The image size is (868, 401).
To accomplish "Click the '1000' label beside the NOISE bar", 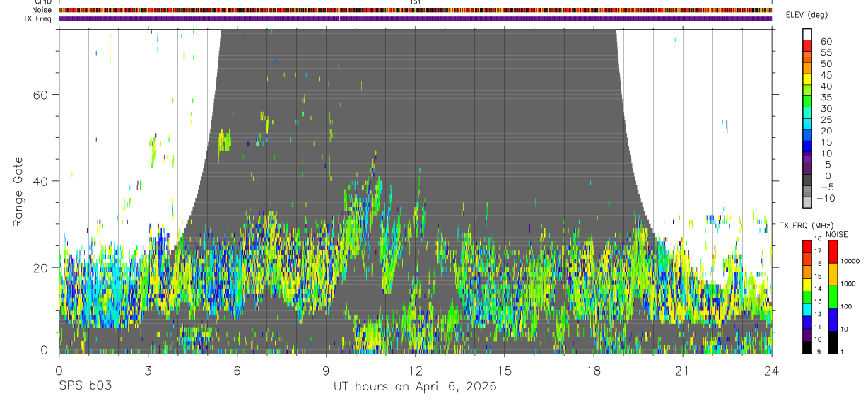I will click(x=848, y=284).
